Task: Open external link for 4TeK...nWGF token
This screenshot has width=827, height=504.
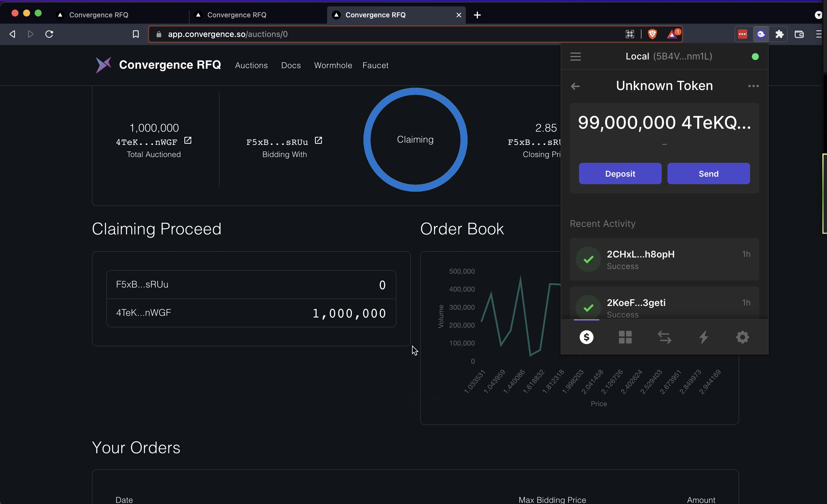Action: click(x=188, y=141)
